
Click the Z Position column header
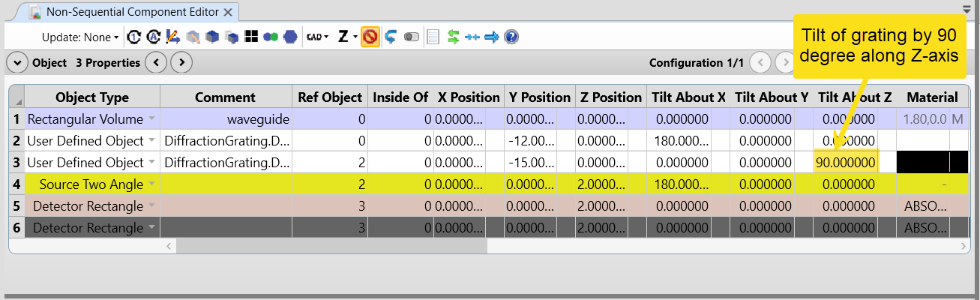click(x=610, y=97)
